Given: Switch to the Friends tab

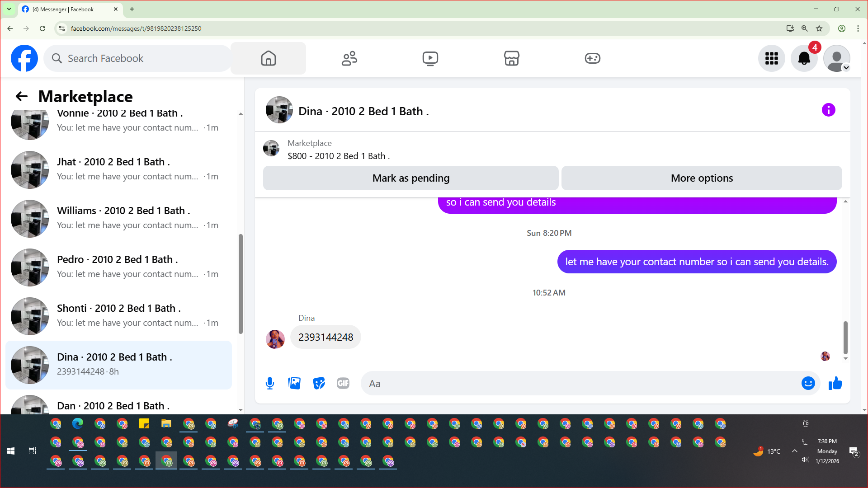Looking at the screenshot, I should point(349,58).
